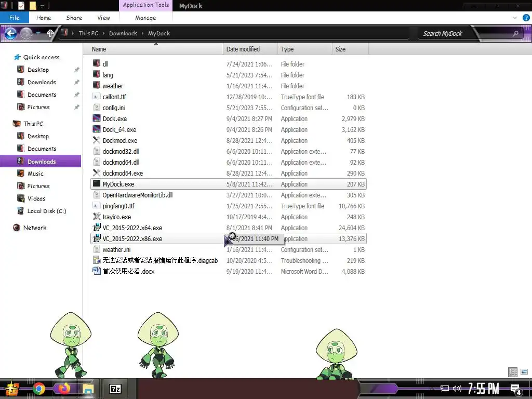Go up one folder level arrow
The width and height of the screenshot is (532, 399).
click(x=50, y=33)
